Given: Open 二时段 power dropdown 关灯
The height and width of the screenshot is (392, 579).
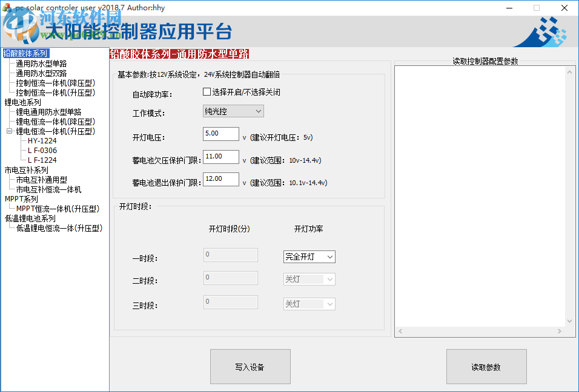Looking at the screenshot, I should (309, 279).
